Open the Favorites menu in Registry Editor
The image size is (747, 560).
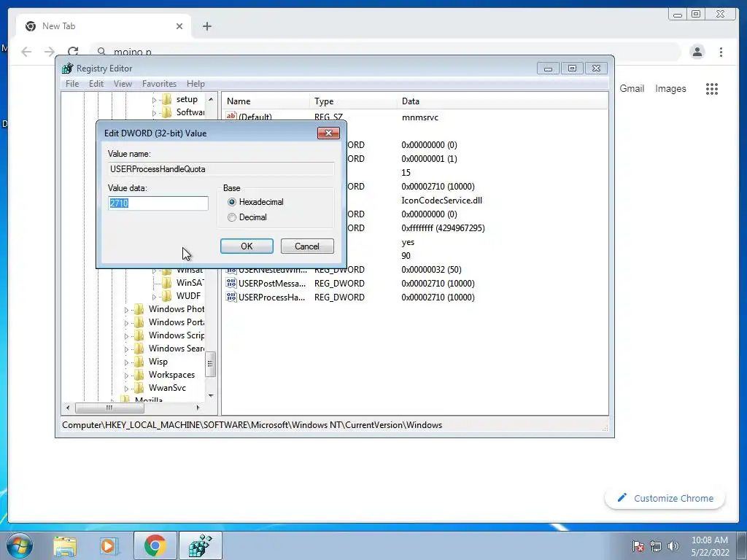coord(159,84)
